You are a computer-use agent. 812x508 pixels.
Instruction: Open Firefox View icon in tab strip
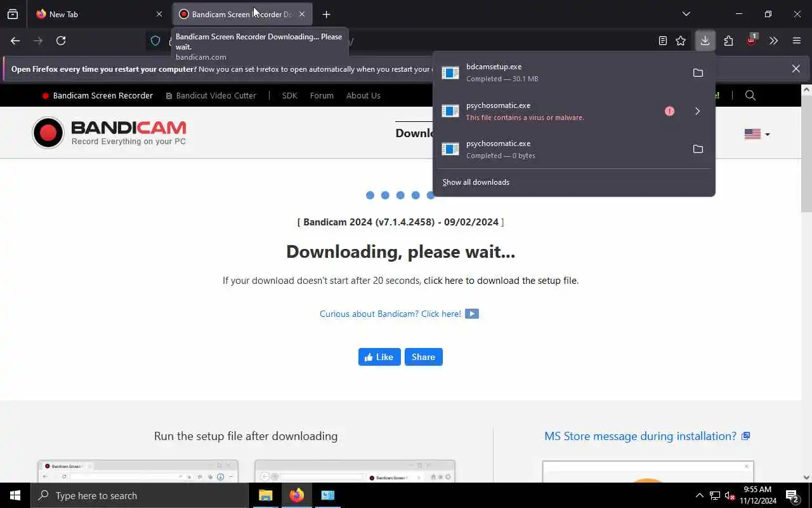pyautogui.click(x=13, y=14)
